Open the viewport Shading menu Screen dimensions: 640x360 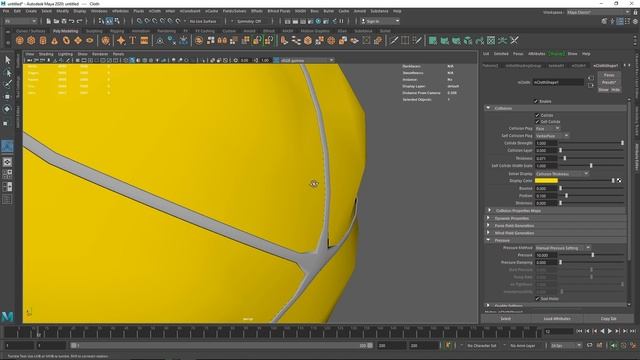coord(46,54)
